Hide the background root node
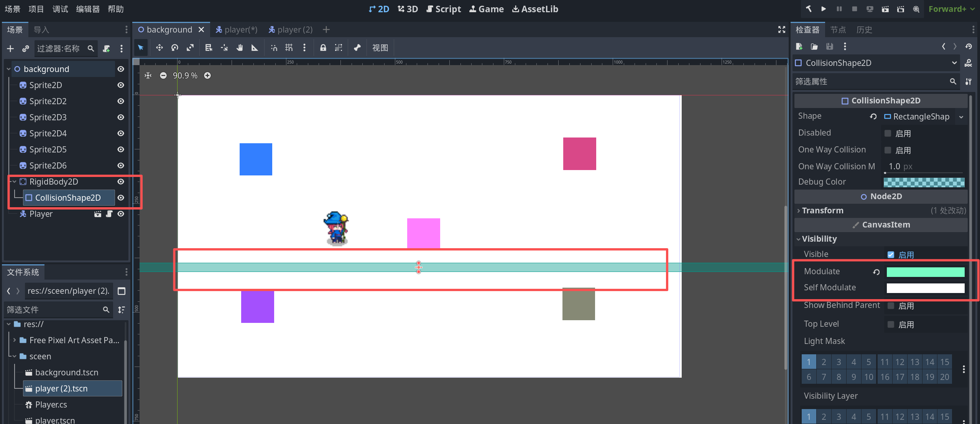980x424 pixels. pos(121,69)
